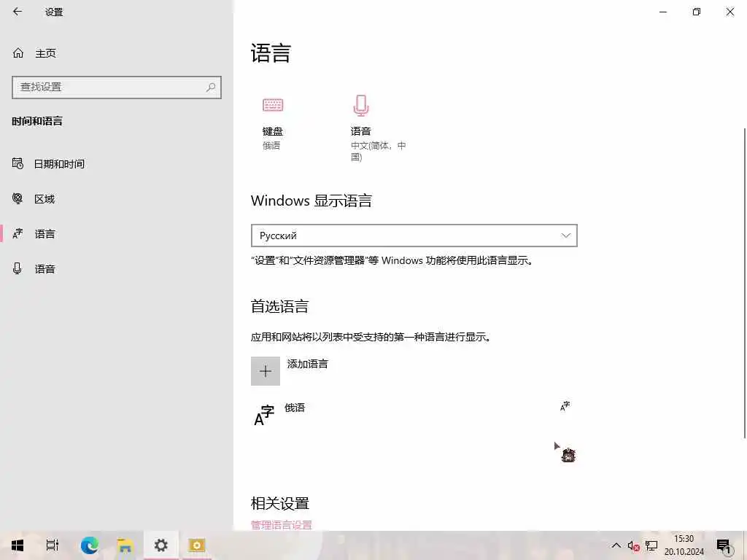Close the Settings window
747x560 pixels.
[x=729, y=12]
